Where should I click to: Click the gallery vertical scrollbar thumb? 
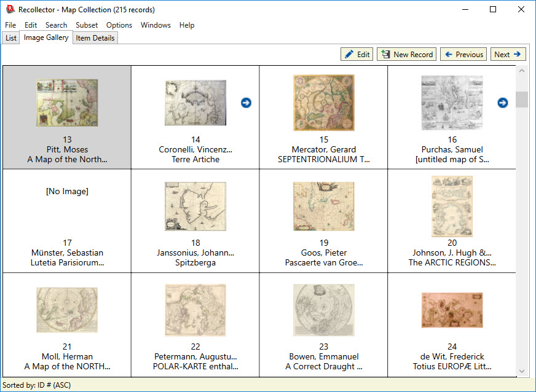[x=522, y=100]
